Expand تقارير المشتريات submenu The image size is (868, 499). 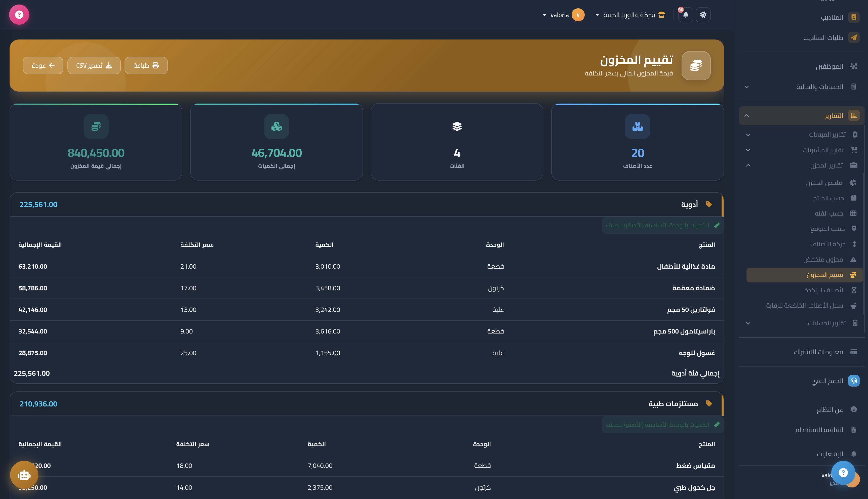point(802,150)
